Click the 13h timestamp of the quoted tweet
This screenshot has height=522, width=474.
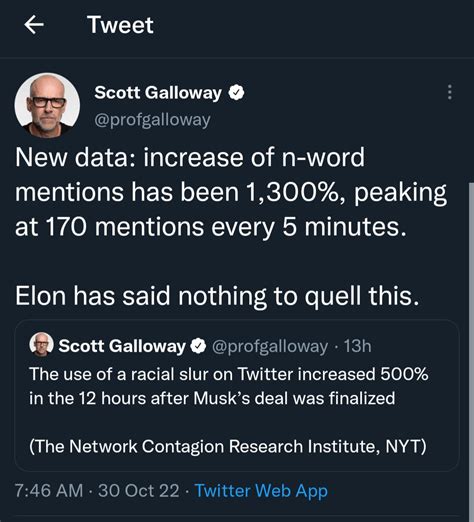point(357,346)
